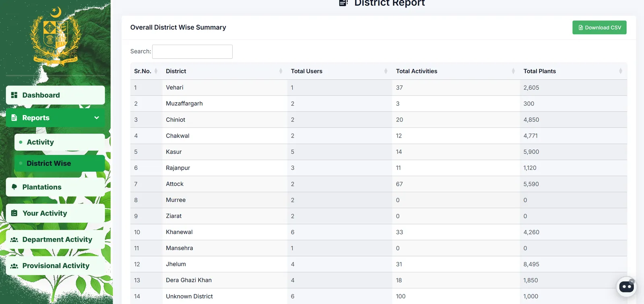This screenshot has height=304, width=644.
Task: Focus the Search input field
Action: (192, 51)
